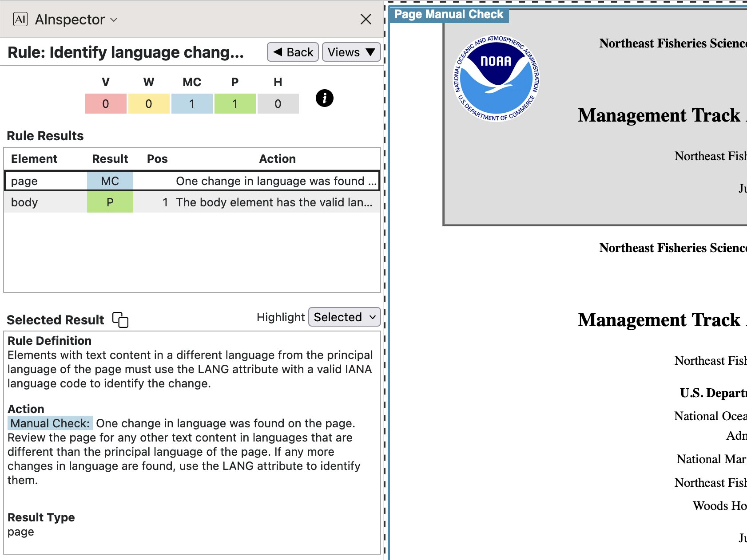Open the Views menu dropdown

351,52
